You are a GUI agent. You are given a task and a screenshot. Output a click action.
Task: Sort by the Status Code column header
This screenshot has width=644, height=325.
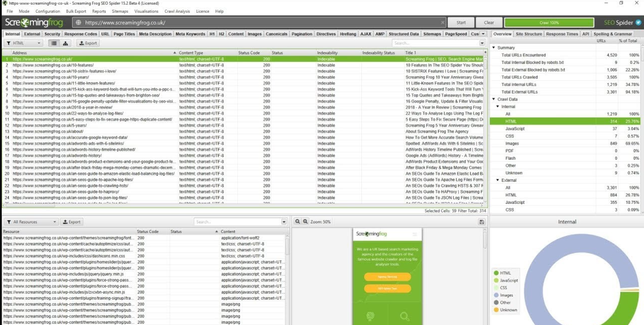253,53
